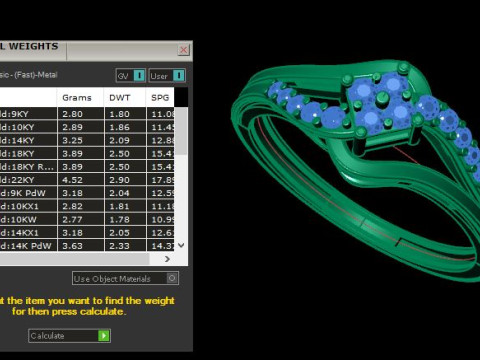Click the SPG column header
This screenshot has height=360, width=480.
(x=160, y=98)
